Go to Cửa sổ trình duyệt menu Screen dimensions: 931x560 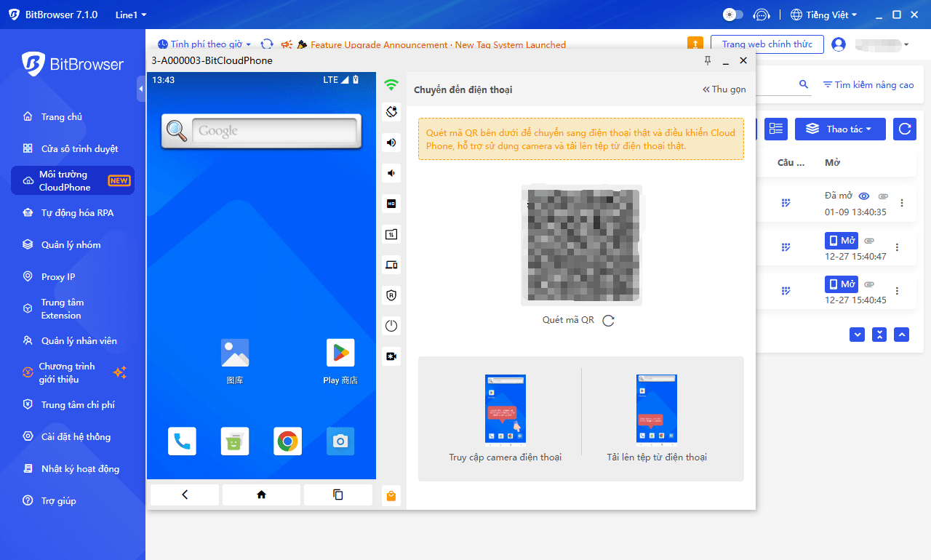coord(79,149)
